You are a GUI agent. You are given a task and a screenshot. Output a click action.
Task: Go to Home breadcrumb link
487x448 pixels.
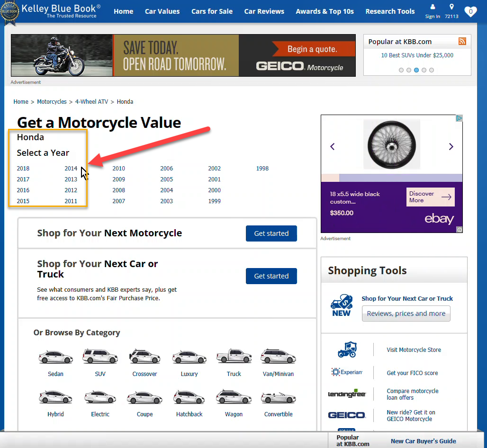click(21, 101)
